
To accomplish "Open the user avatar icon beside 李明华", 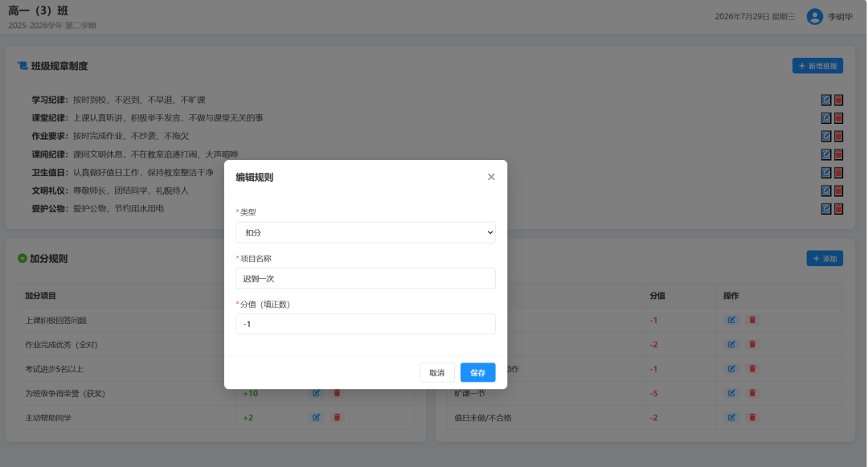I will coord(814,17).
